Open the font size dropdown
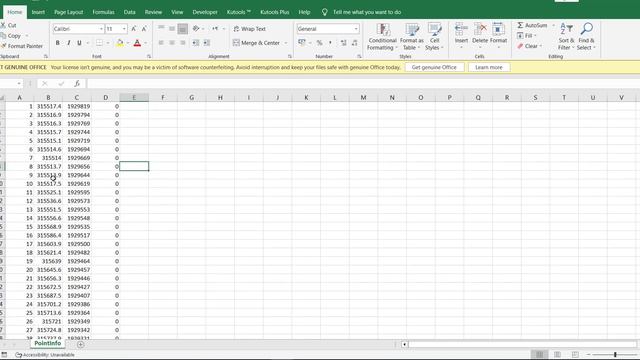The image size is (640, 360). point(124,29)
